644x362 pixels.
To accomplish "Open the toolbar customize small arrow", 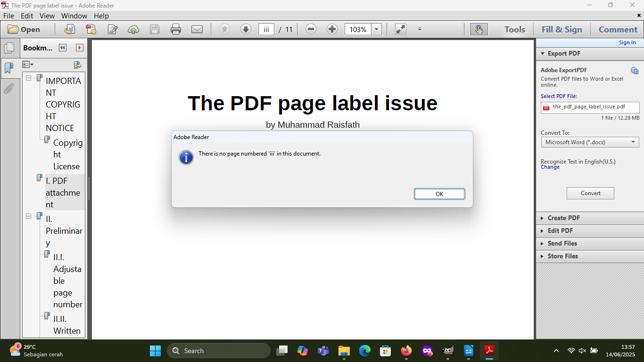I will [x=420, y=29].
